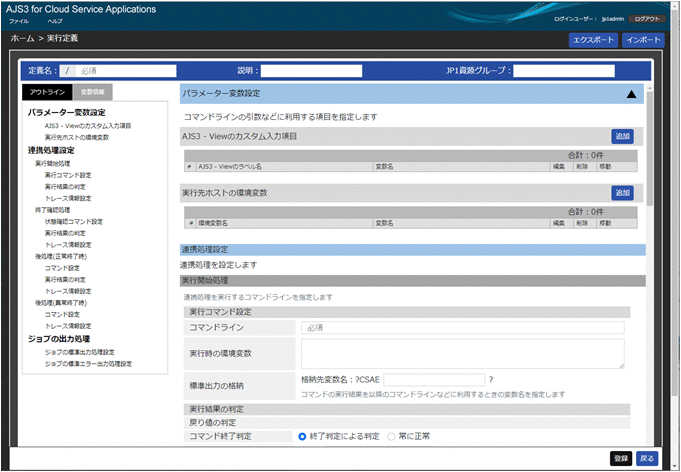Open the ファイル menu
Screen dimensions: 681x472
coord(19,20)
